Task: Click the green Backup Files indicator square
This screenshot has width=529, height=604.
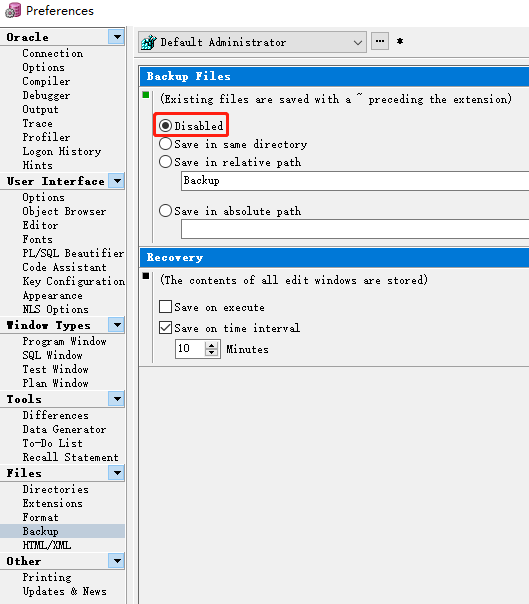Action: pyautogui.click(x=146, y=95)
